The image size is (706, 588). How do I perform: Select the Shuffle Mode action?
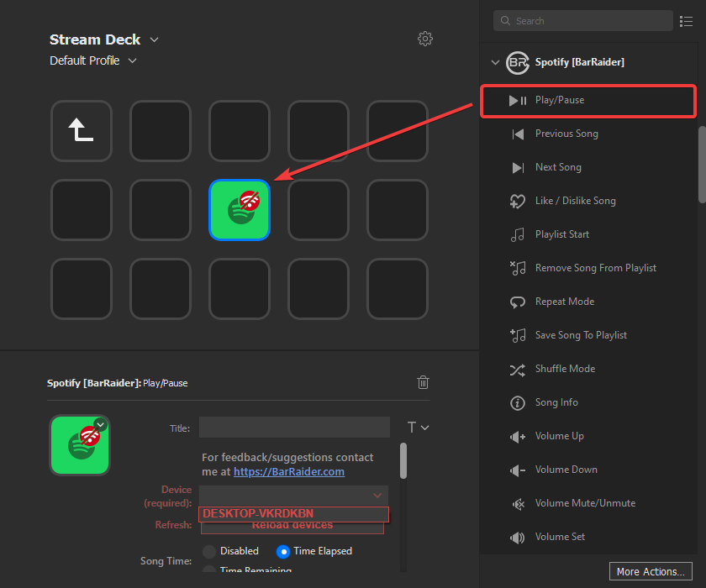click(588, 370)
